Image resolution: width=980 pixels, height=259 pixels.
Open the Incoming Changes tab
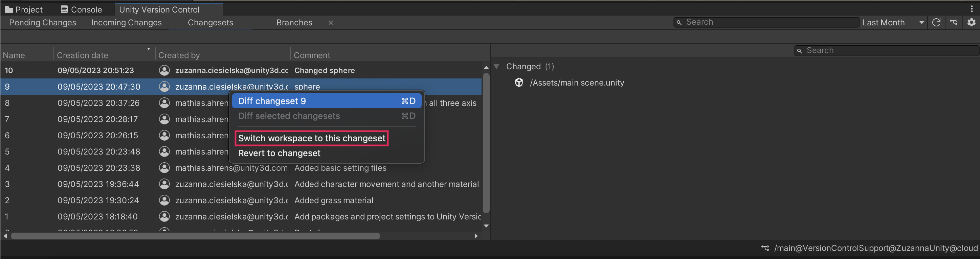point(126,22)
